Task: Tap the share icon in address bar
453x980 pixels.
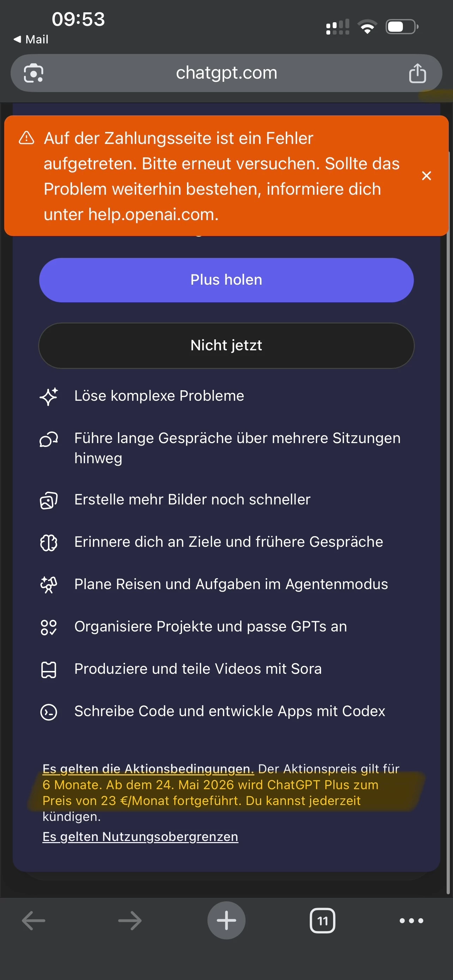Action: click(x=417, y=73)
